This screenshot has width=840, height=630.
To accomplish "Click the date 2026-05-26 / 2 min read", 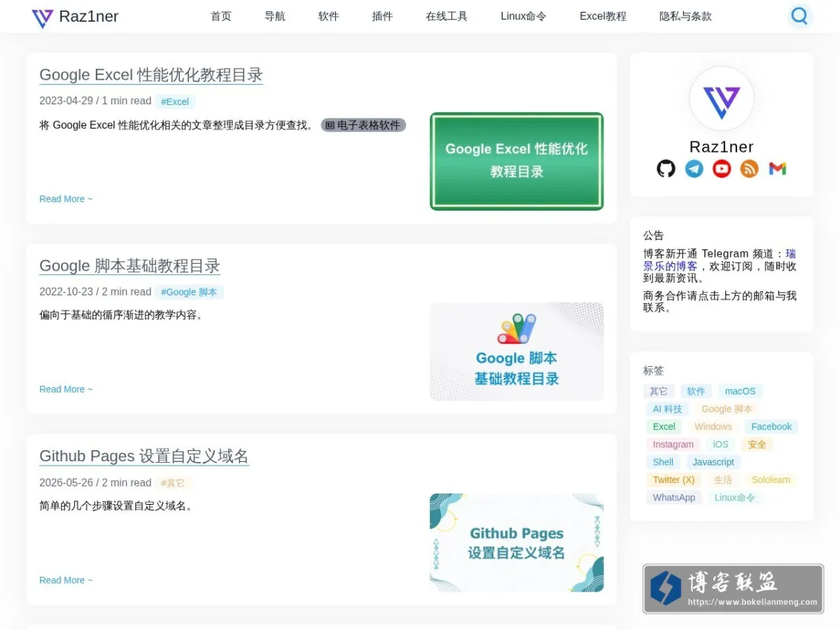I will coord(95,483).
